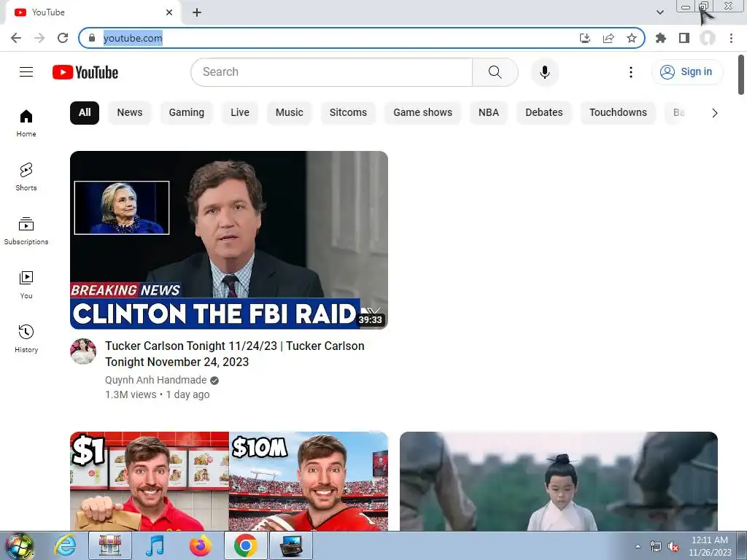Close the YouTube tab
The image size is (747, 560).
(169, 12)
